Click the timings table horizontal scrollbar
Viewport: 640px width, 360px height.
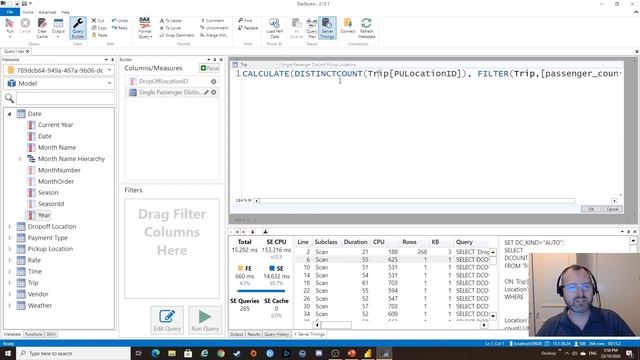[336, 325]
